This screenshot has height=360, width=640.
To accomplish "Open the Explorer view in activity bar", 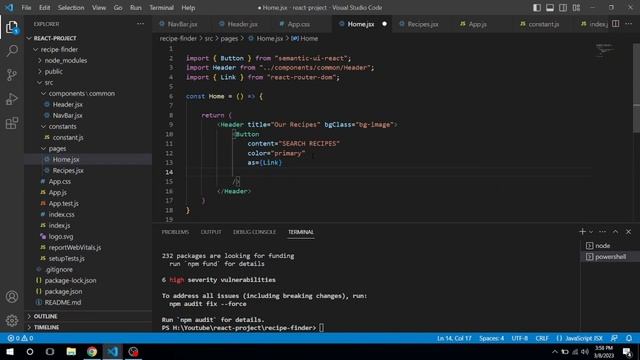I will click(12, 27).
